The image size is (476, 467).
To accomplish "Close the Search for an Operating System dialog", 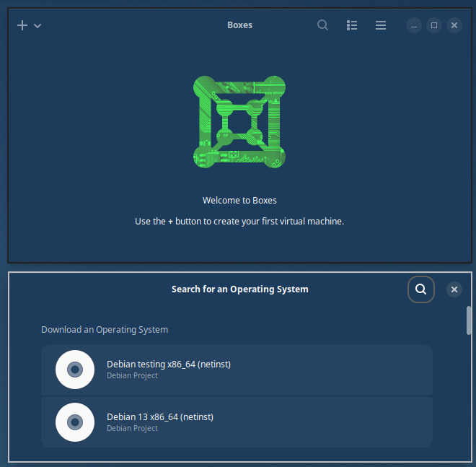I will (454, 289).
